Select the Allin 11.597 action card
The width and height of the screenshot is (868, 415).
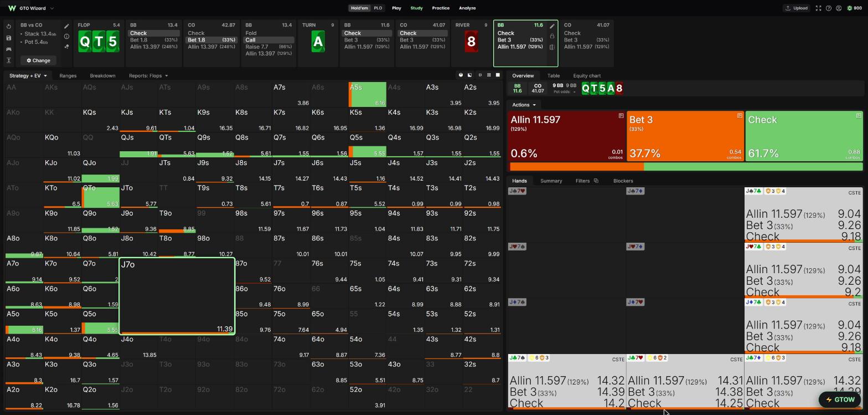pyautogui.click(x=567, y=136)
